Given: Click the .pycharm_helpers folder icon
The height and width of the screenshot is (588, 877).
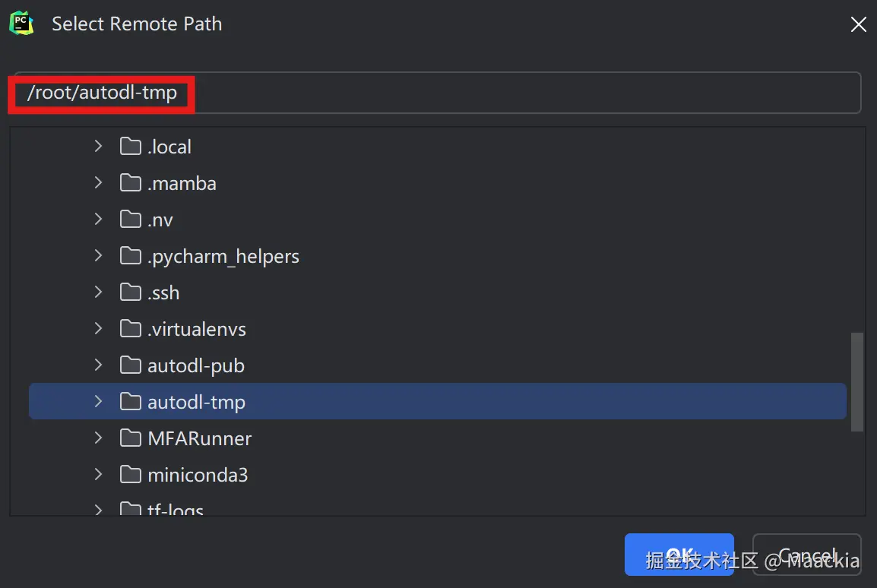Looking at the screenshot, I should coord(131,256).
